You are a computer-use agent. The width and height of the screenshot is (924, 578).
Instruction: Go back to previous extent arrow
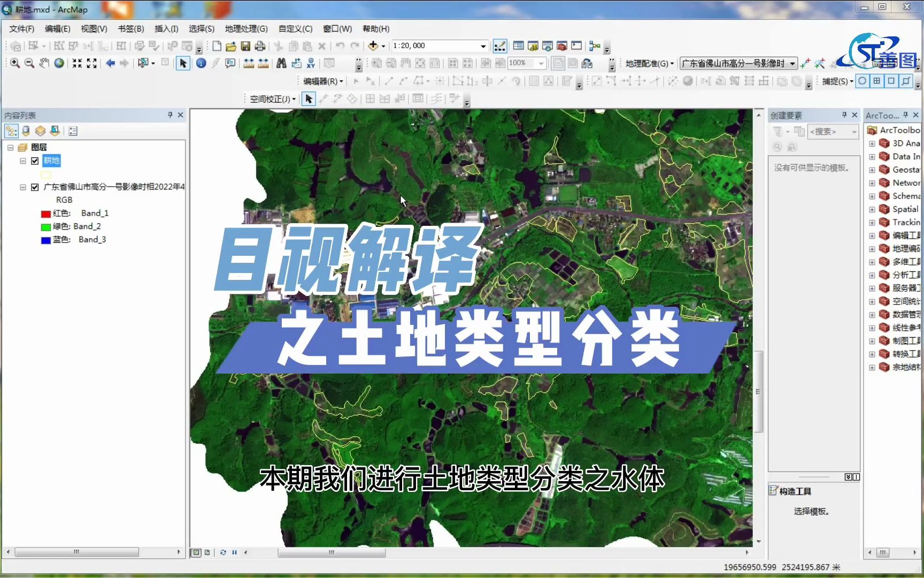pyautogui.click(x=110, y=63)
